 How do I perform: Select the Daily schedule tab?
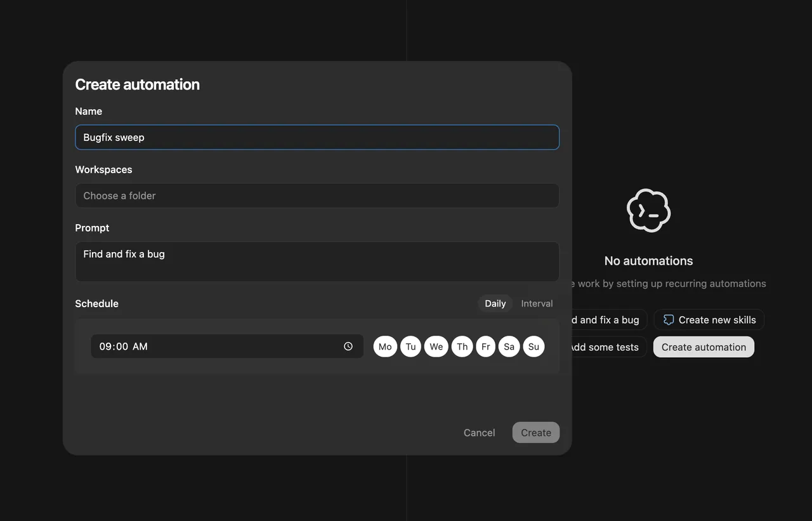[x=495, y=303]
